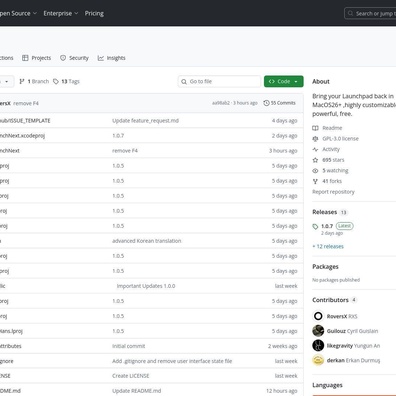View the 5 watching link
Image resolution: width=396 pixels, height=396 pixels.
point(335,171)
